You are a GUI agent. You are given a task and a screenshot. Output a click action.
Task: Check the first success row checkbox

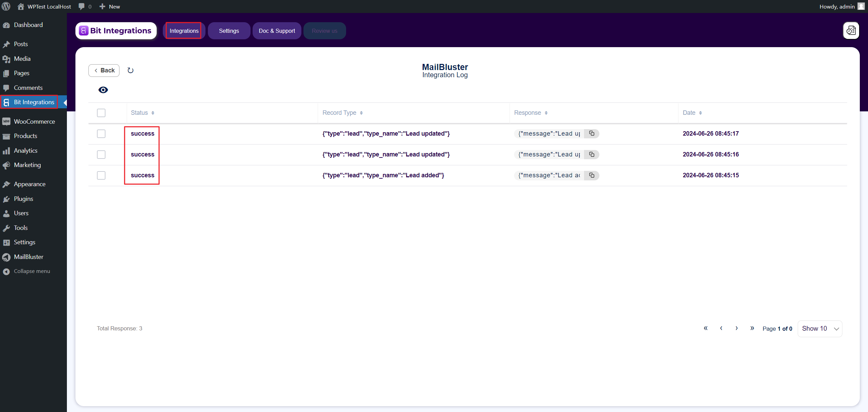pyautogui.click(x=101, y=134)
